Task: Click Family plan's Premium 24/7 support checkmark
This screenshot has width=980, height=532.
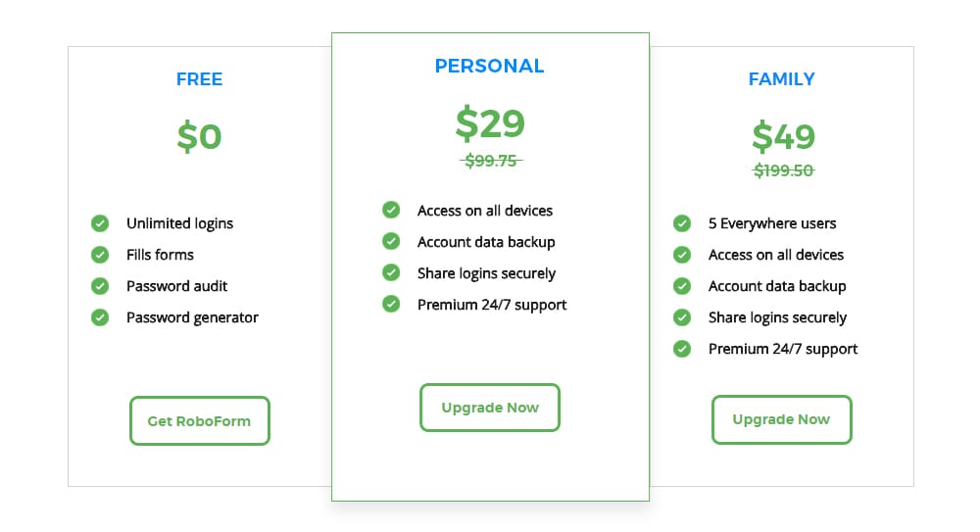Action: tap(682, 349)
